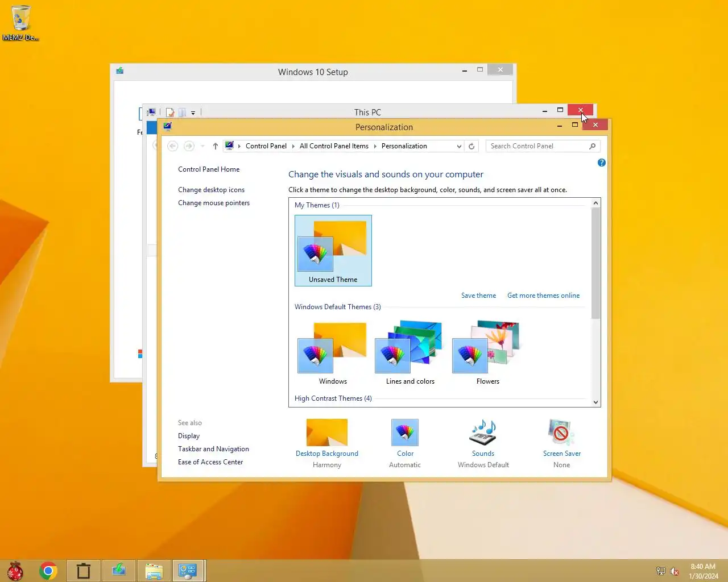728x582 pixels.
Task: Click the Color link text
Action: tap(405, 454)
